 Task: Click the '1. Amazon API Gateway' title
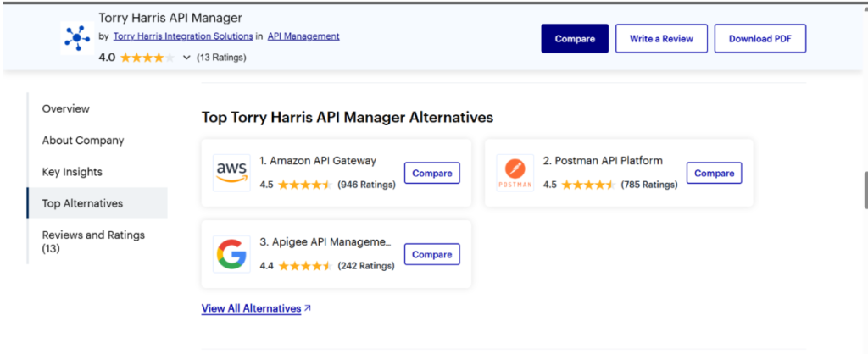click(318, 161)
